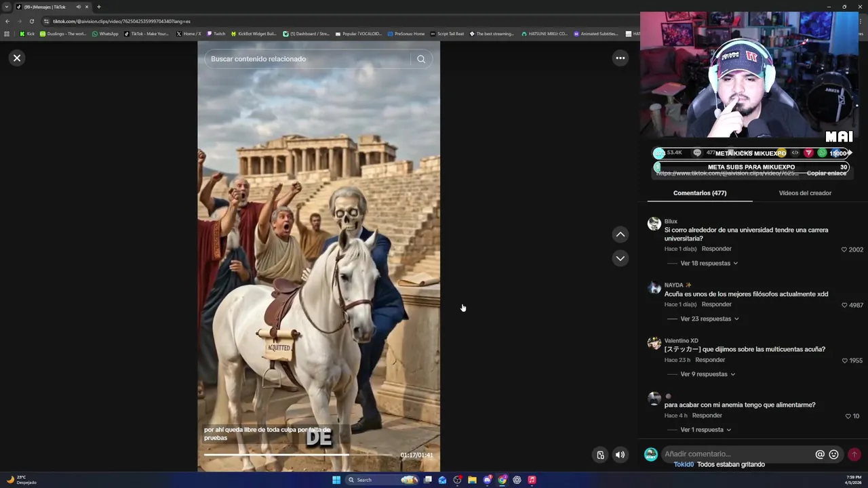
Task: Reload the page with the refresh icon
Action: coord(31,21)
